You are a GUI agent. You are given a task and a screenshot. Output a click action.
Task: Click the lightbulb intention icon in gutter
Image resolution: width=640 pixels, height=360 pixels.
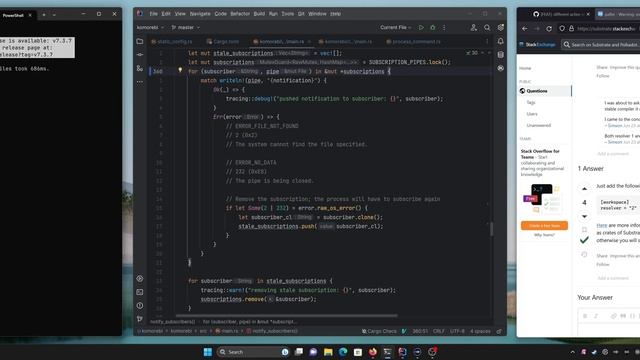tap(180, 70)
